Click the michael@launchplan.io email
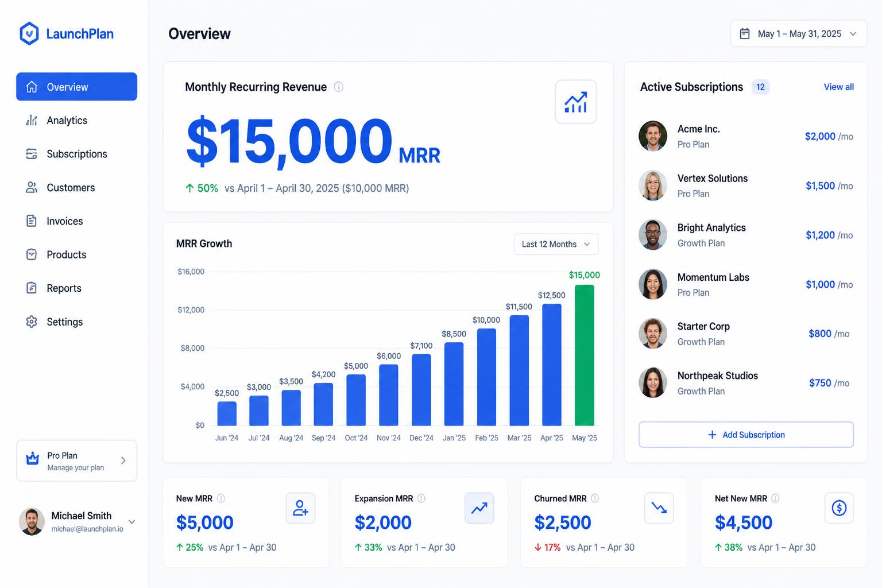 pos(87,529)
